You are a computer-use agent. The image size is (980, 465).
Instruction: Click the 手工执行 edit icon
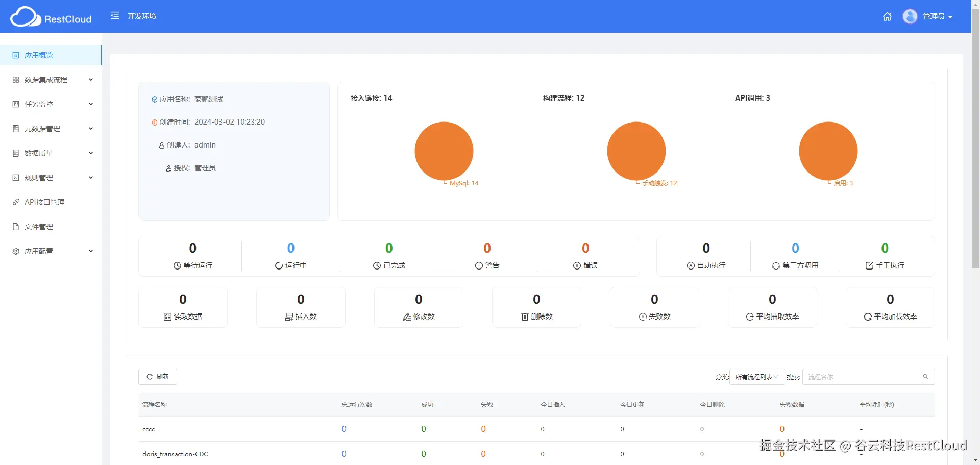pyautogui.click(x=869, y=265)
